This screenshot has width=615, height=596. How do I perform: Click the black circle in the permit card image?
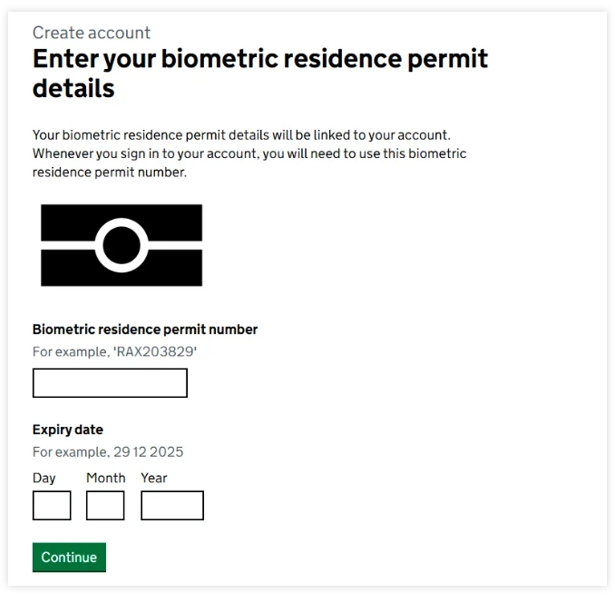(122, 245)
